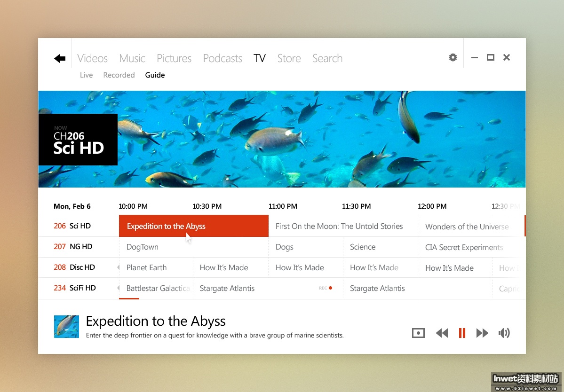Select How It's Made at 10:30 PM
The height and width of the screenshot is (392, 564).
(231, 267)
